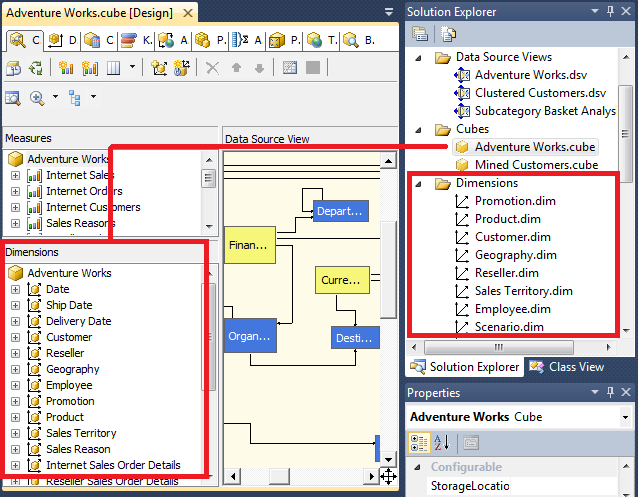Screen dimensions: 638x497
Task: Click the Add Cube Dimension icon
Action: (x=159, y=68)
